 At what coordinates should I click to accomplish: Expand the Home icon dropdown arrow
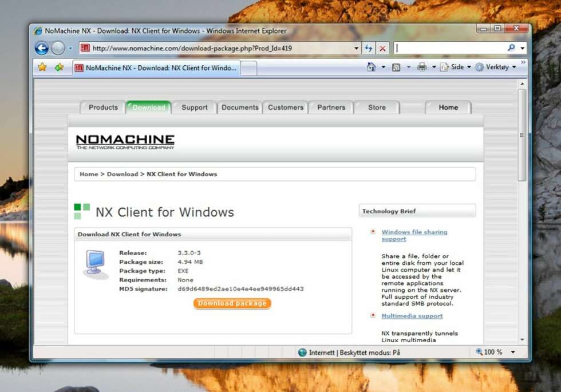click(383, 67)
